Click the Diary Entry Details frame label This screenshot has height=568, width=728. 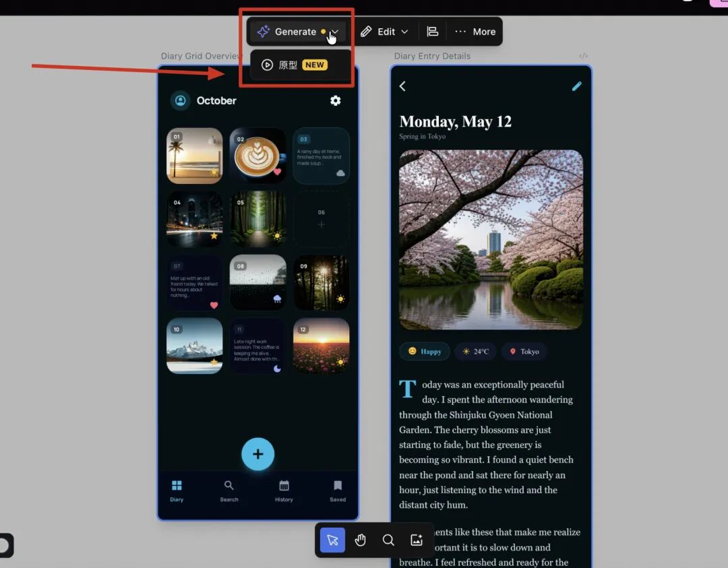[432, 56]
